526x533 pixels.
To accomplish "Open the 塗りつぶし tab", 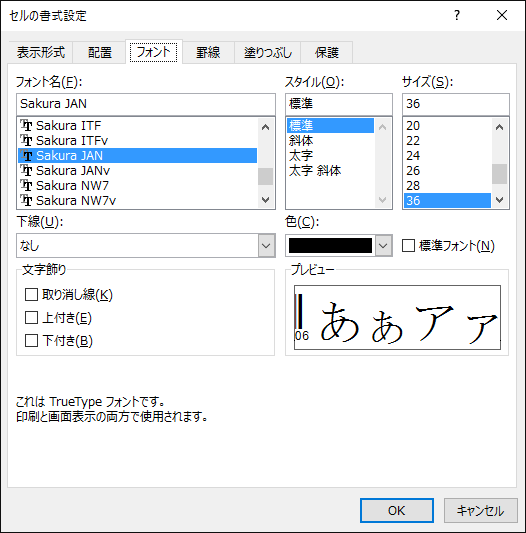I will 268,52.
